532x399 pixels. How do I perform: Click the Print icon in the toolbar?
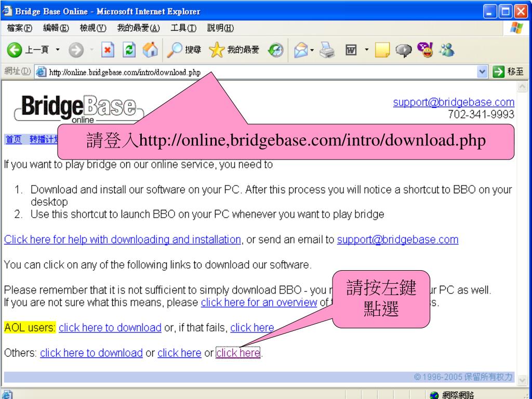327,50
